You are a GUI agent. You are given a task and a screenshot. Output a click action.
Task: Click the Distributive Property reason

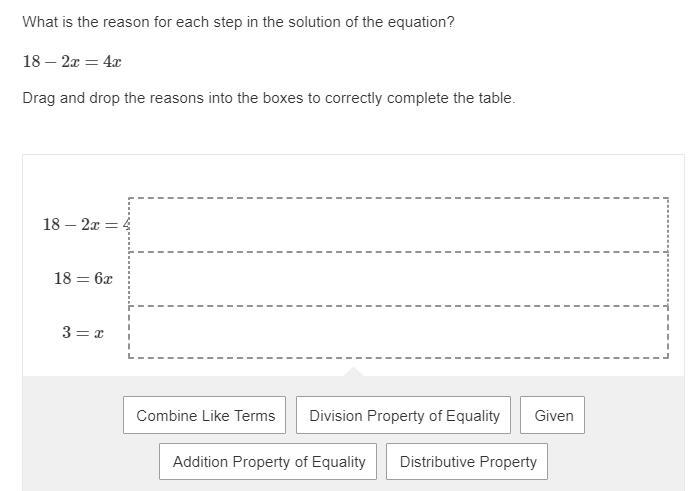[467, 461]
